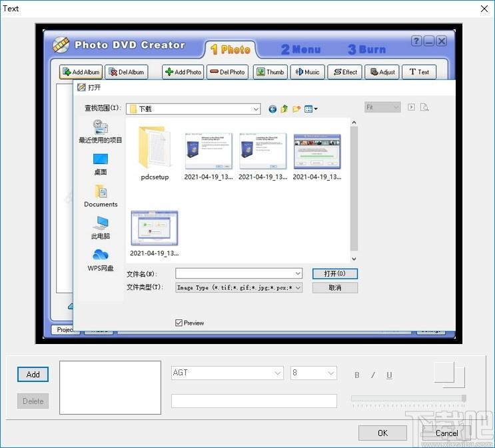This screenshot has height=448, width=495.
Task: Toggle the Preview checkbox
Action: point(179,323)
